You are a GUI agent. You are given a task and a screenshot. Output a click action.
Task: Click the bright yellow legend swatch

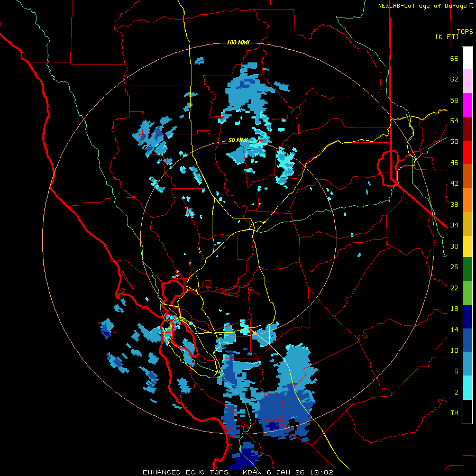[467, 246]
